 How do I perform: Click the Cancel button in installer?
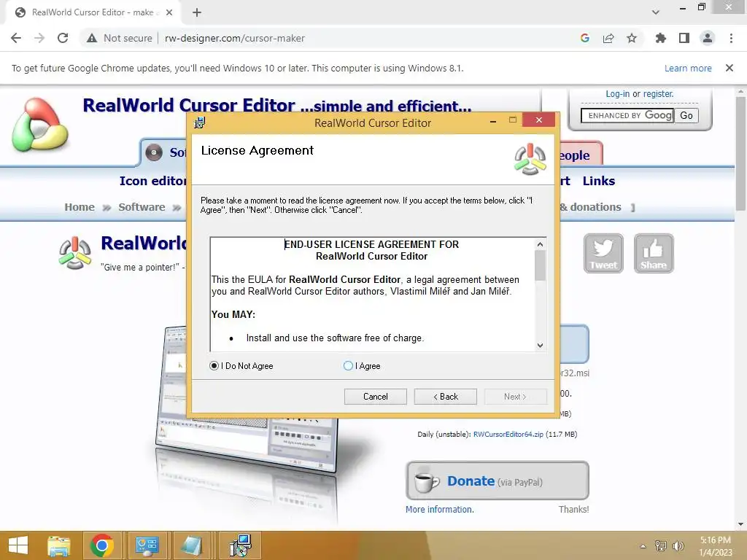pos(376,397)
